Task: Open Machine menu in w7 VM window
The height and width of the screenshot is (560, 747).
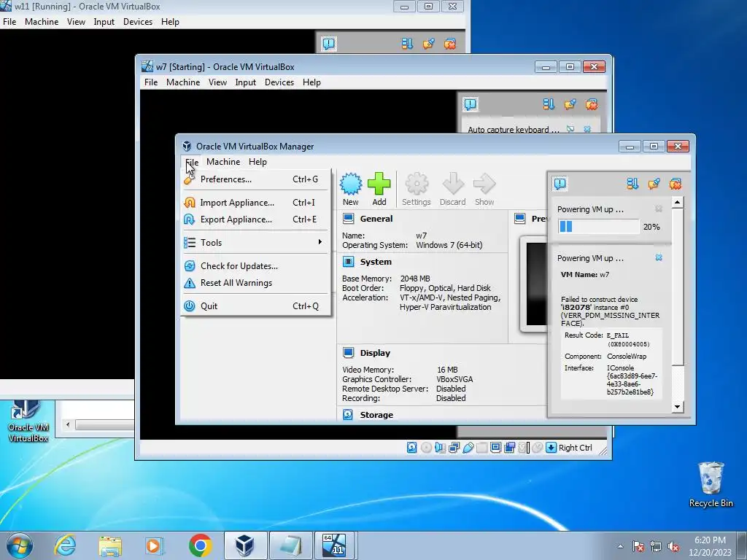Action: (183, 82)
